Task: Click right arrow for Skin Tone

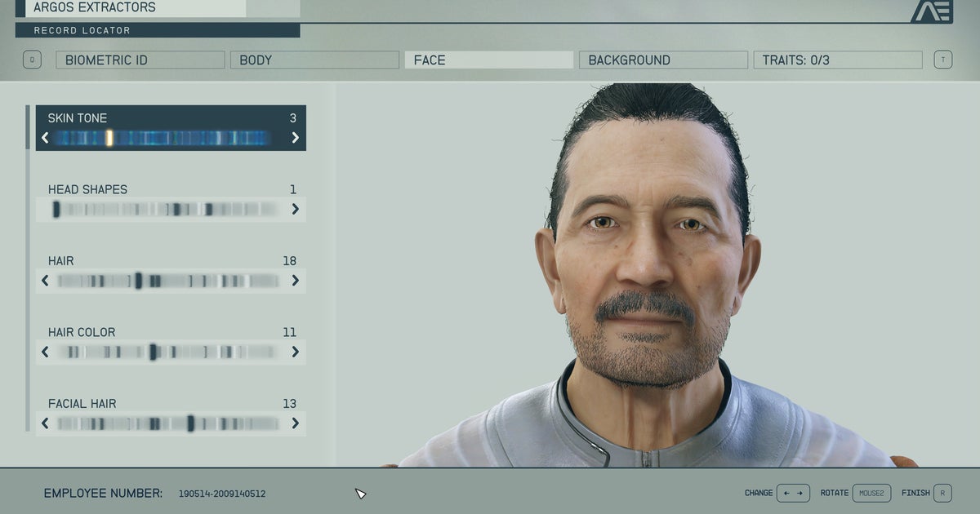Action: coord(295,138)
